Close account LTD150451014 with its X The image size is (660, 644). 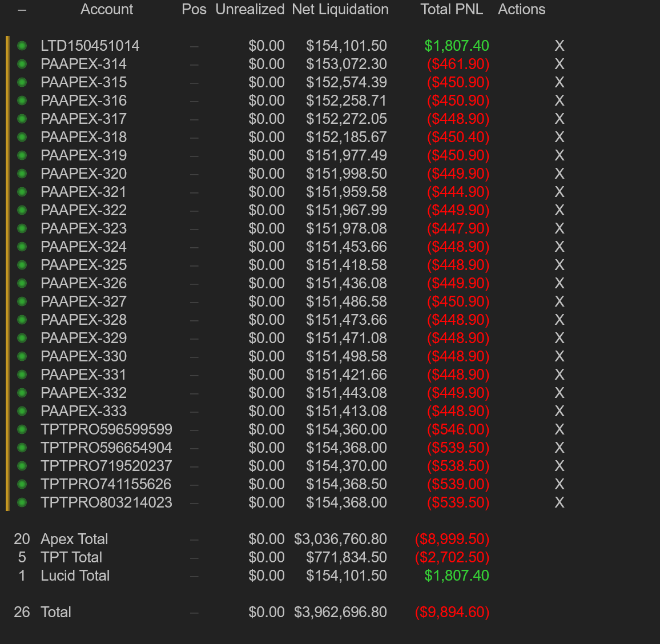pos(559,46)
